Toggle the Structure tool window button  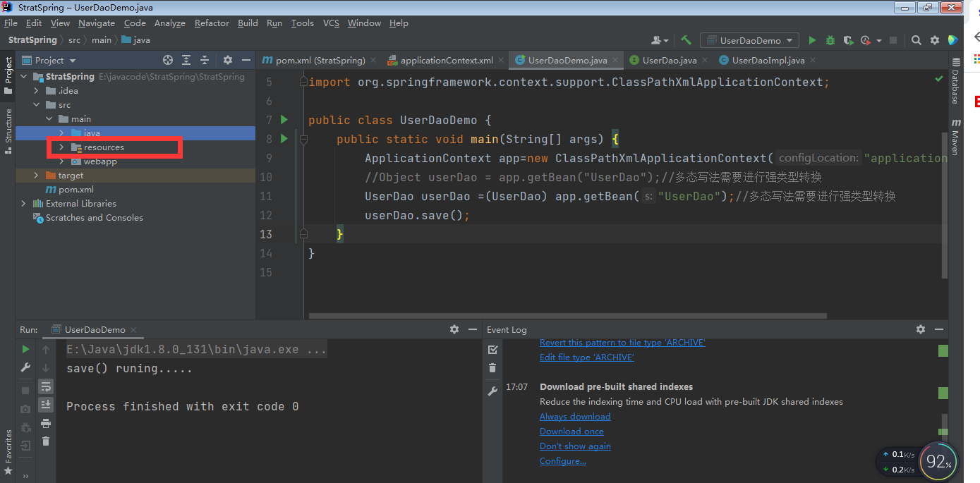click(x=8, y=130)
